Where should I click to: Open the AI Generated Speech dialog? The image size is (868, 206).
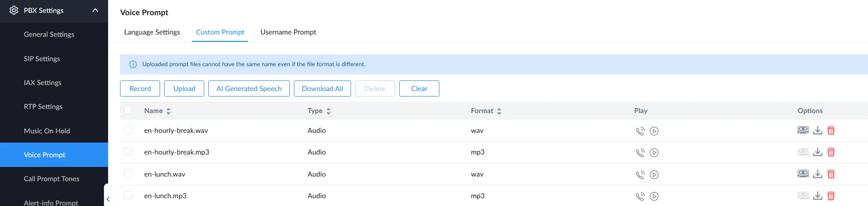tap(249, 89)
